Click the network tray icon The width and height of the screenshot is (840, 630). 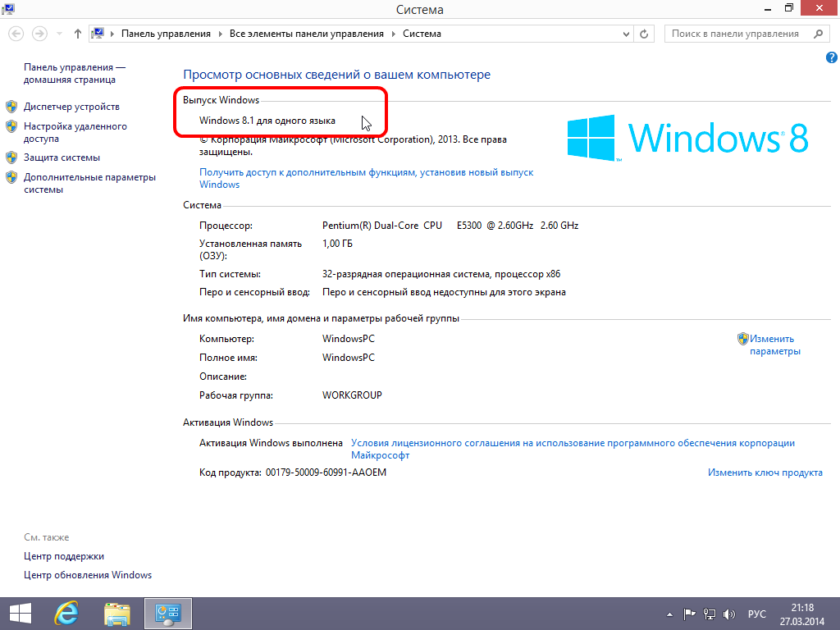pyautogui.click(x=710, y=614)
